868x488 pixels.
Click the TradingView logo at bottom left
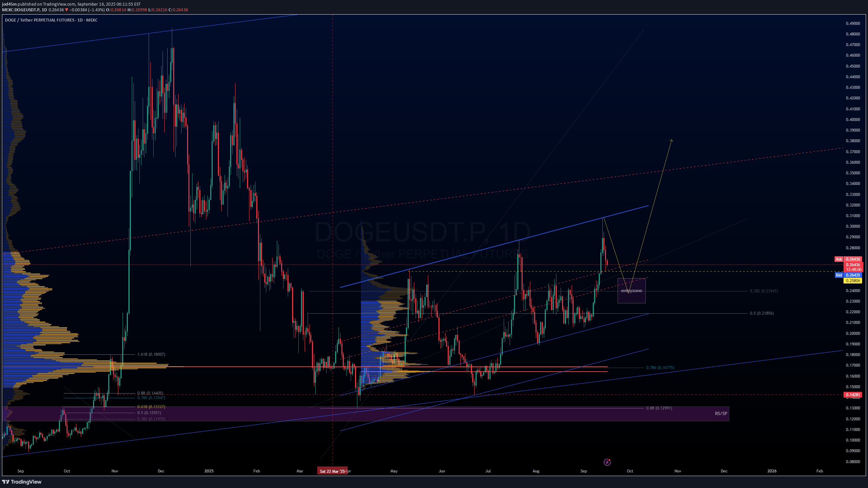click(22, 482)
